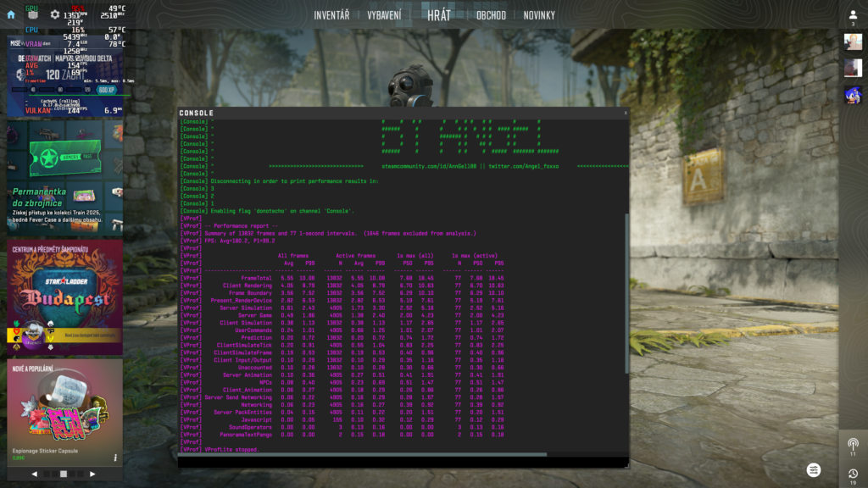Close the Console window
This screenshot has height=488, width=868.
pos(626,112)
